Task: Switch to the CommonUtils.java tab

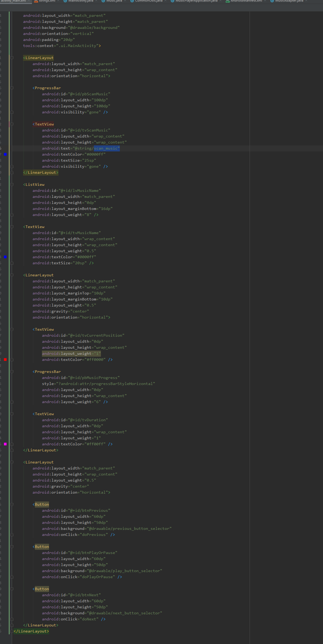Action: pos(149,1)
